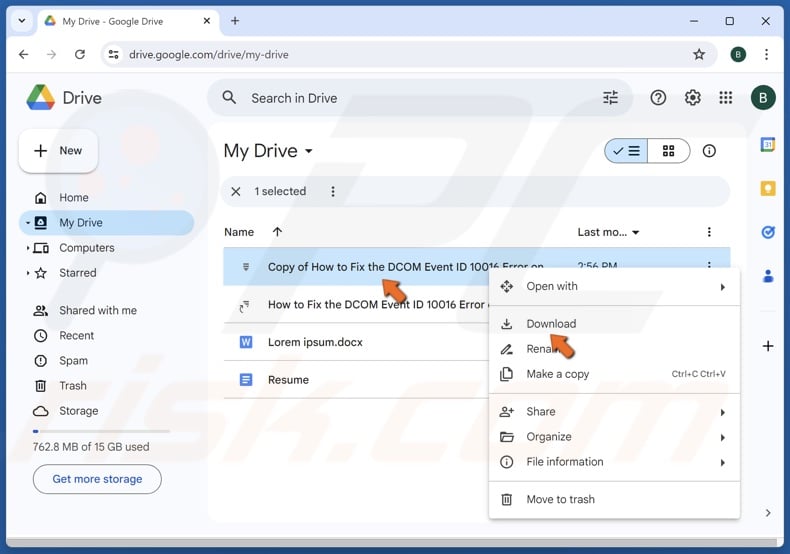Open the Spam folder
The width and height of the screenshot is (790, 554).
pos(106,361)
